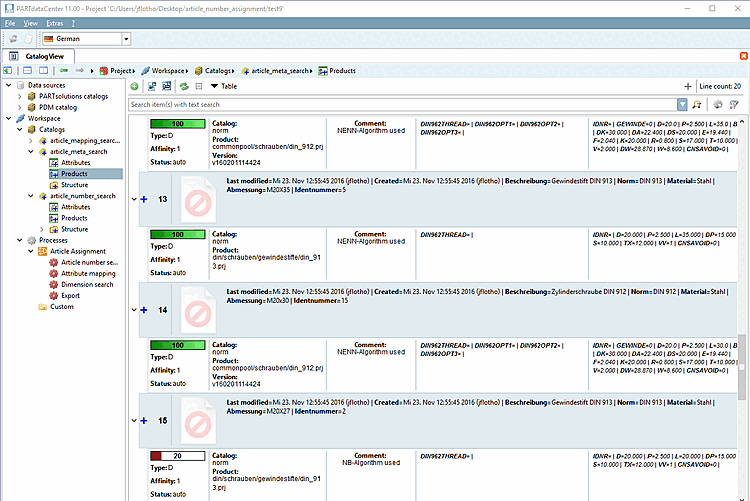This screenshot has width=750, height=501.
Task: Collapse row 14 with its chevron
Action: click(x=134, y=310)
